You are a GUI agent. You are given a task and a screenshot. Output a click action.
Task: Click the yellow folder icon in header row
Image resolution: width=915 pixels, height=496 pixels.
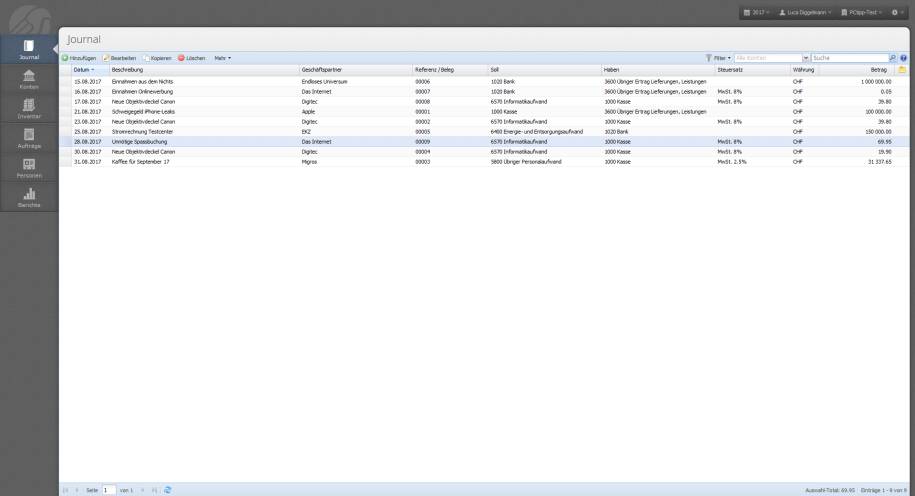[x=902, y=70]
